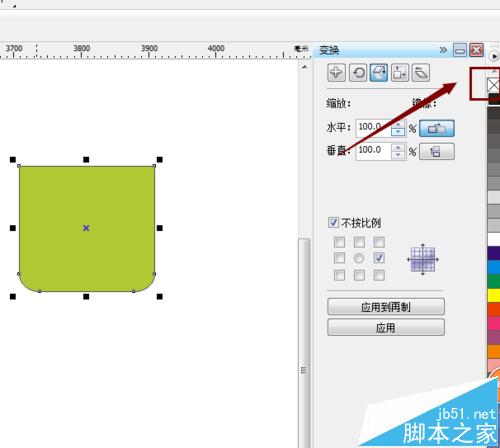Screen dimensions: 500x448
Task: Click the right-middle selection handle
Action: pos(160,228)
